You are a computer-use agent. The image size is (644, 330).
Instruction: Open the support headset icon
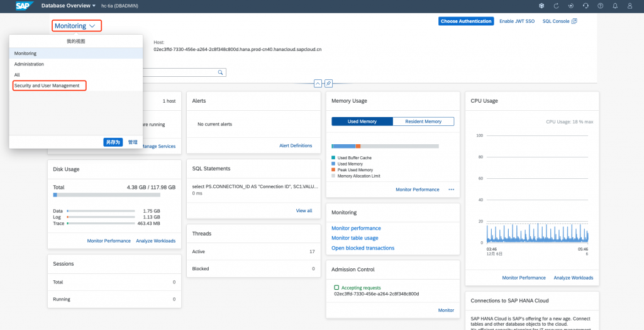click(x=586, y=6)
